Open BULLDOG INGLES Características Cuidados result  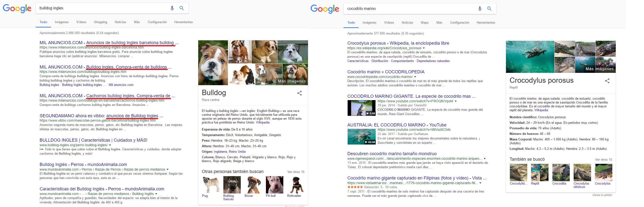tap(94, 140)
